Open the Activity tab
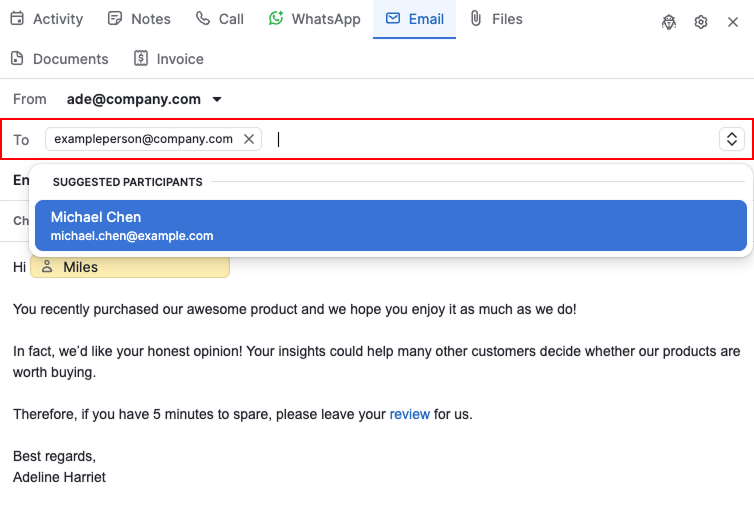 pos(47,19)
